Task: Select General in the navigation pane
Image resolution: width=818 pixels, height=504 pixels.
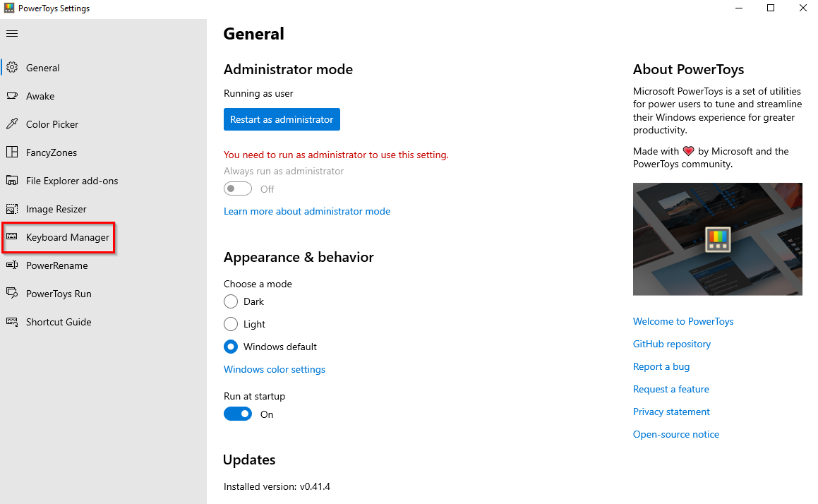Action: pyautogui.click(x=42, y=68)
